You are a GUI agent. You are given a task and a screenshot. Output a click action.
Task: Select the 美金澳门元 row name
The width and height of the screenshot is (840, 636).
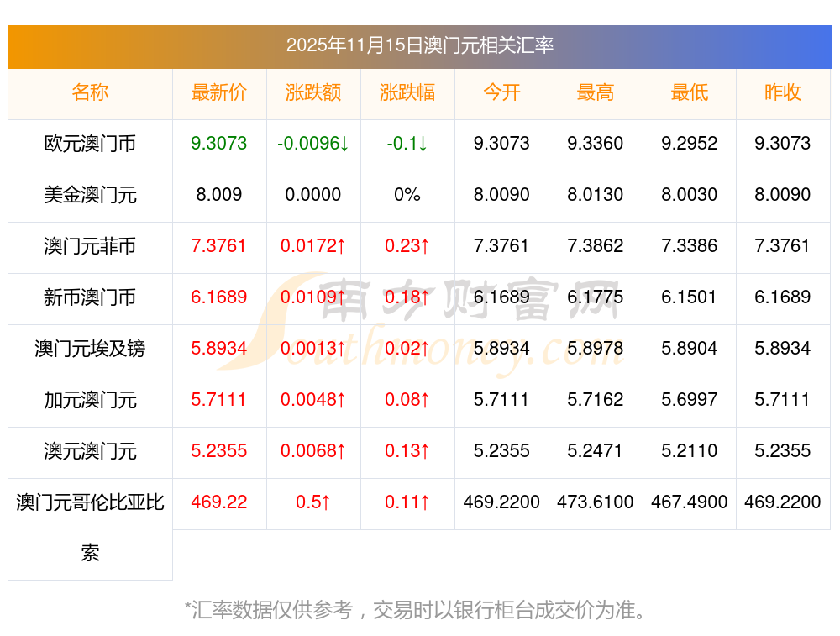pos(90,195)
